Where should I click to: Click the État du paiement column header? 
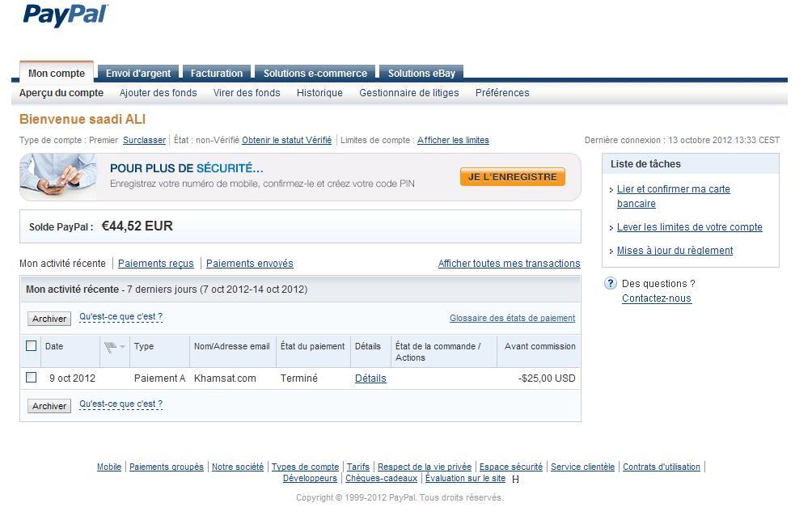(312, 346)
